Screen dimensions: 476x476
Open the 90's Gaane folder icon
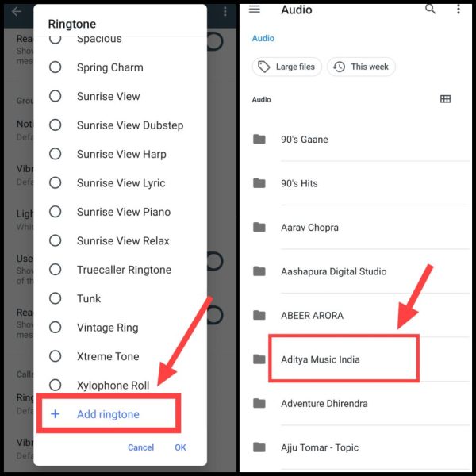259,139
